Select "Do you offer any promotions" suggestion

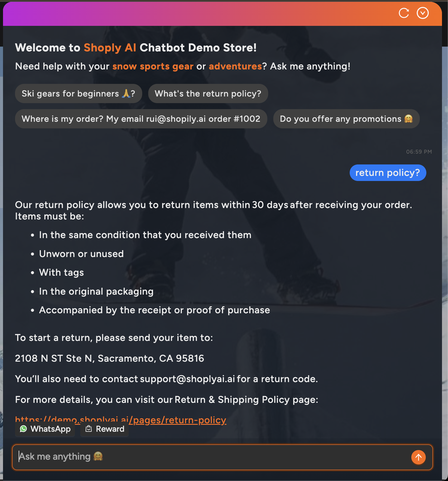coord(346,119)
